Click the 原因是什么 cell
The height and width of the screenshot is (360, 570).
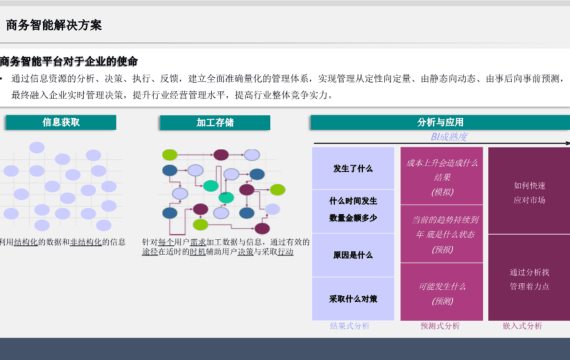[x=353, y=255]
